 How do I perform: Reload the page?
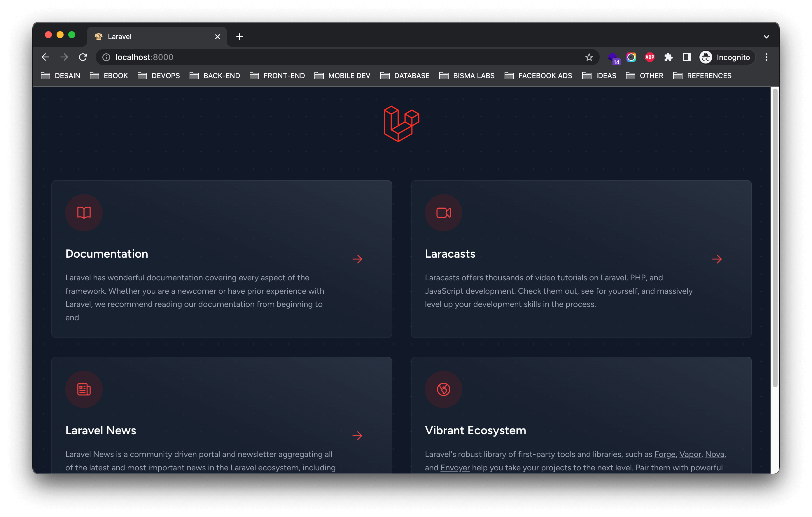(x=83, y=57)
